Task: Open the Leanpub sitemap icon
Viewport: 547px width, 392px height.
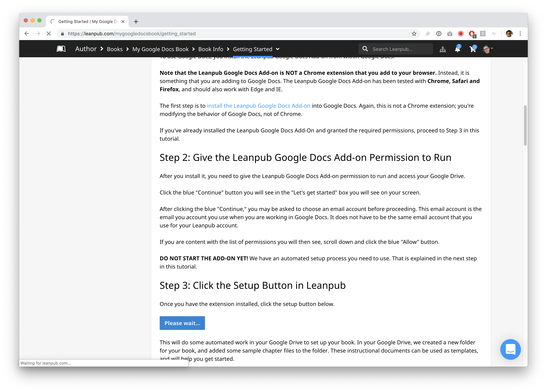Action: (x=443, y=49)
